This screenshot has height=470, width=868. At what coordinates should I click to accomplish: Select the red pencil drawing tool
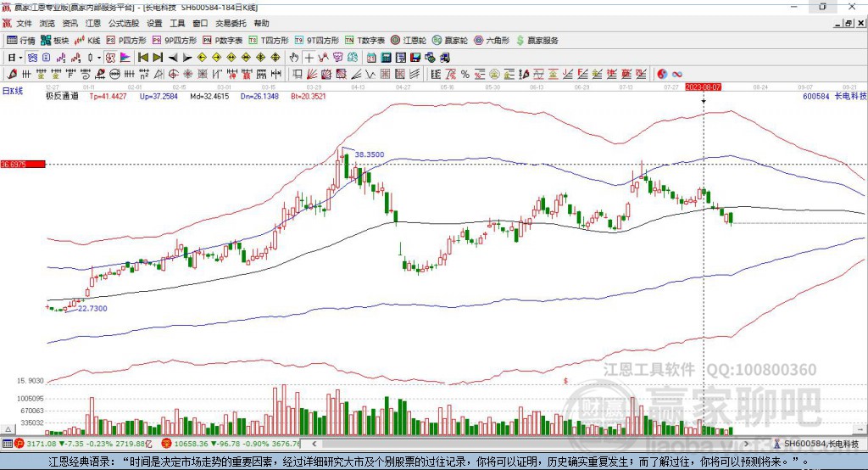click(12, 74)
